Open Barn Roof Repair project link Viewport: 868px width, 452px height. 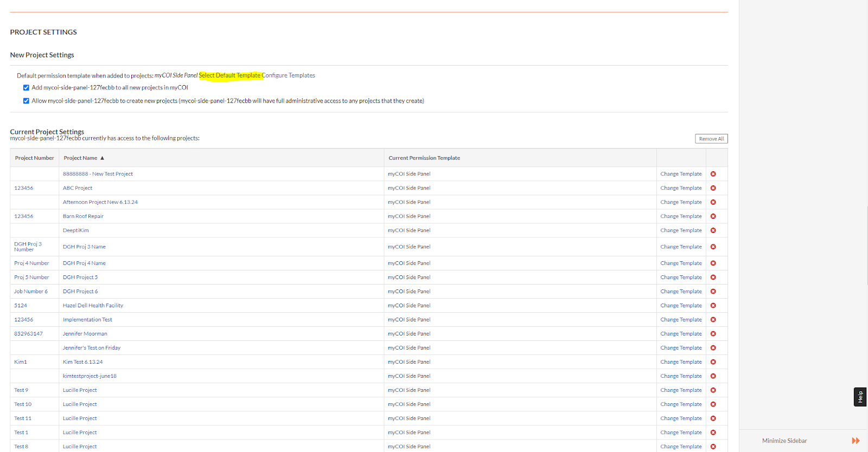(83, 216)
